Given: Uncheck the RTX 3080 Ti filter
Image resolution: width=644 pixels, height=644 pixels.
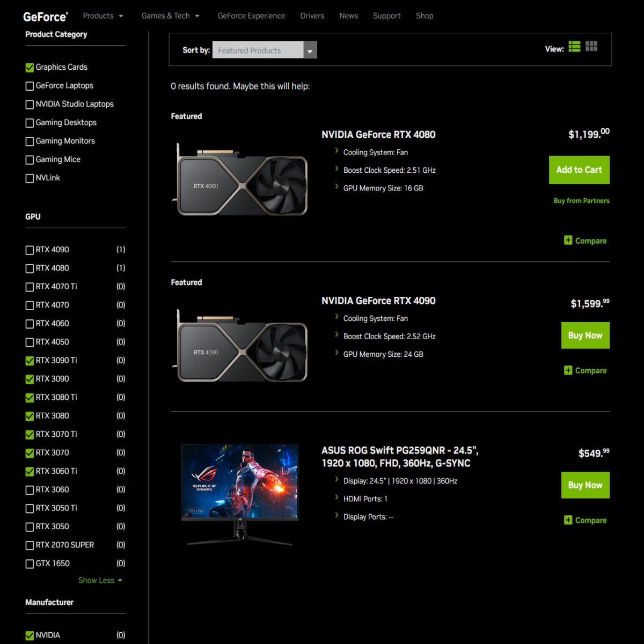Looking at the screenshot, I should click(30, 398).
